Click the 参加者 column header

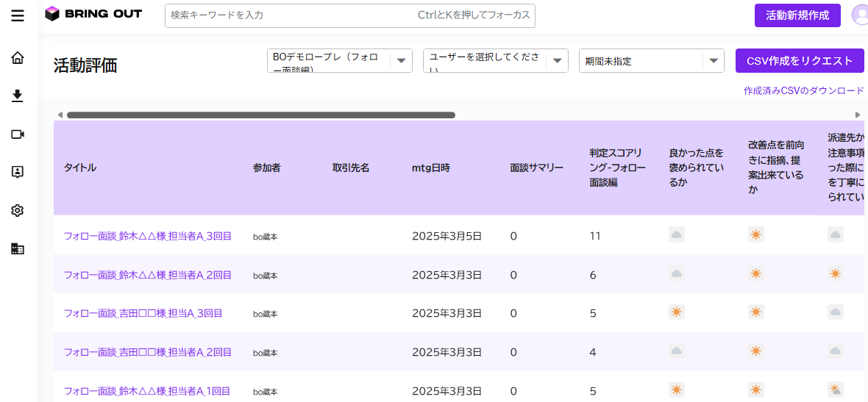click(x=267, y=168)
